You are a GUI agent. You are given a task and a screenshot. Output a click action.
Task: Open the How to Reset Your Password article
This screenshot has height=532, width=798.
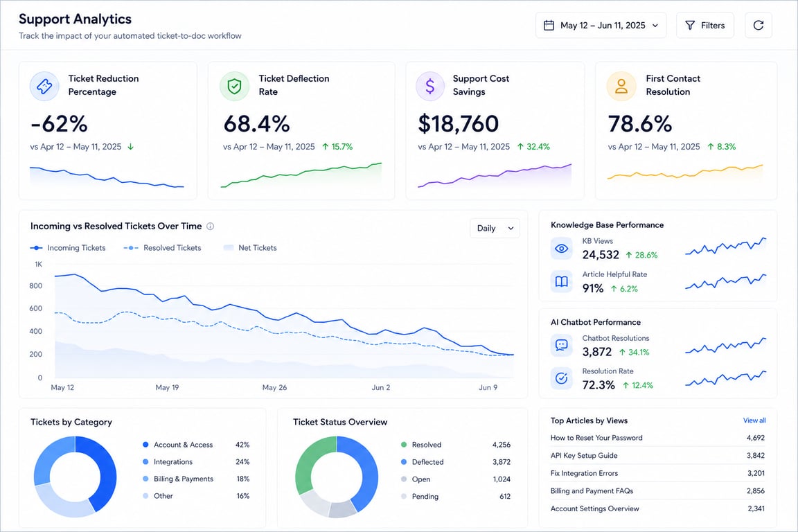click(657, 438)
